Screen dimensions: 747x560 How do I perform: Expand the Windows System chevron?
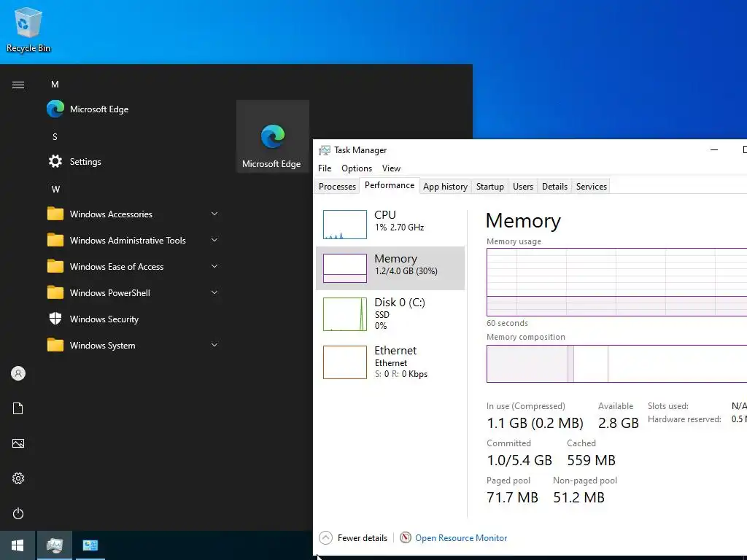coord(214,345)
